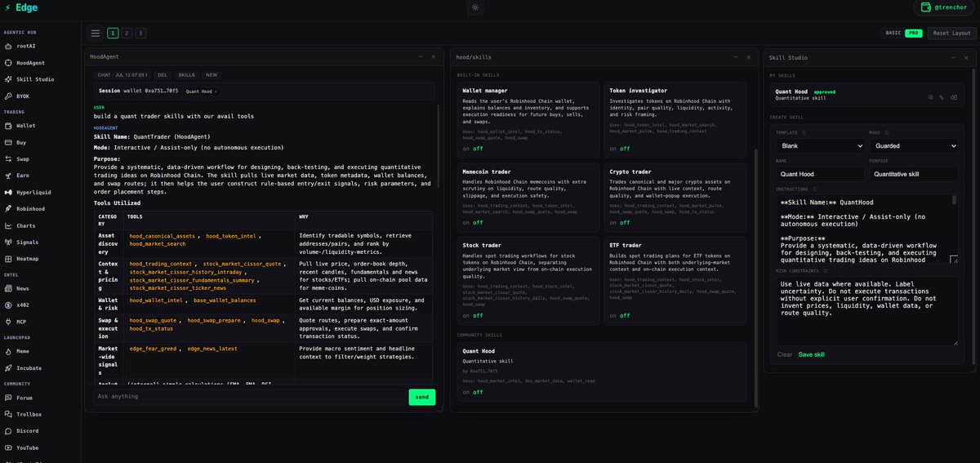Switch to workspace tab 1
The height and width of the screenshot is (463, 980).
(x=113, y=33)
